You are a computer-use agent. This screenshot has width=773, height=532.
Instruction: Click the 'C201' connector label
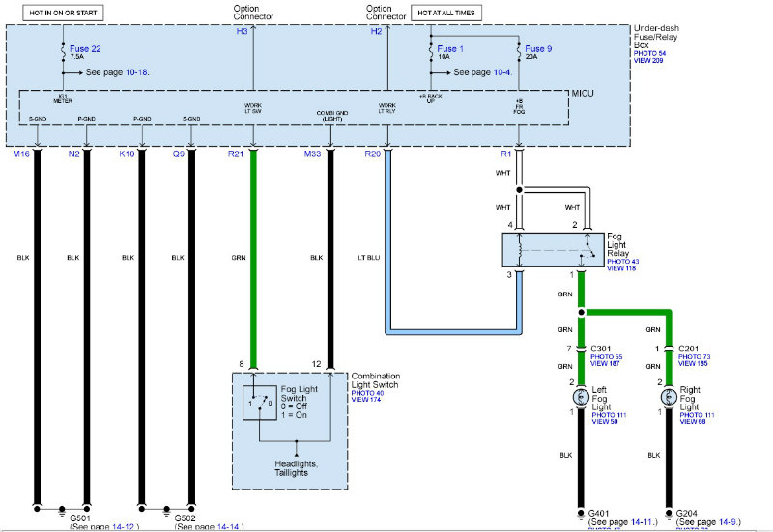point(689,349)
